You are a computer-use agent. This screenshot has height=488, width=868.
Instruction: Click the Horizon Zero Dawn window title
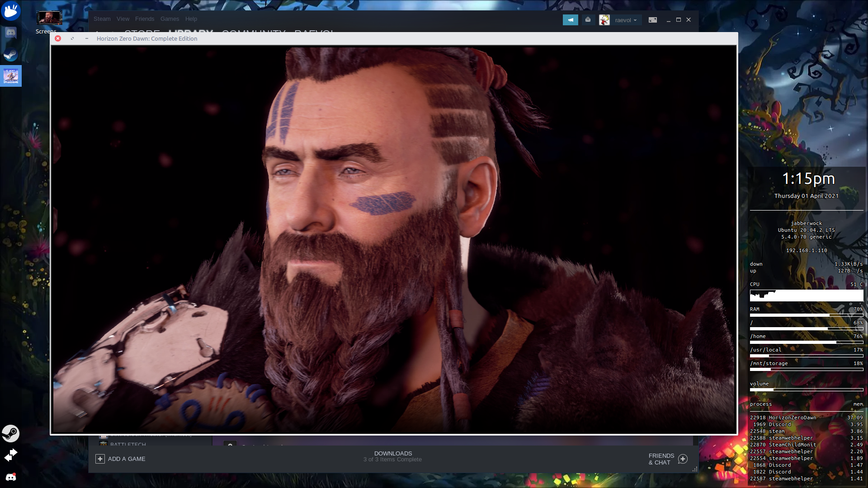[147, 38]
